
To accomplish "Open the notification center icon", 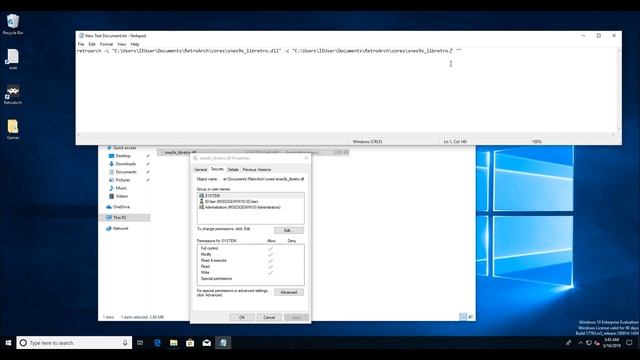I will [x=629, y=343].
